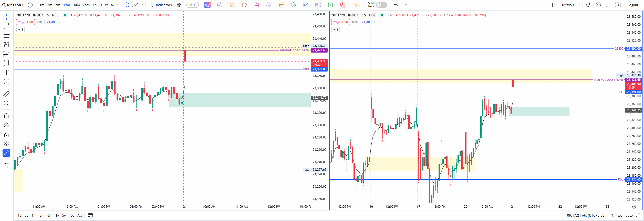
Task: Choose the 1h timeframe
Action: [x=95, y=5]
